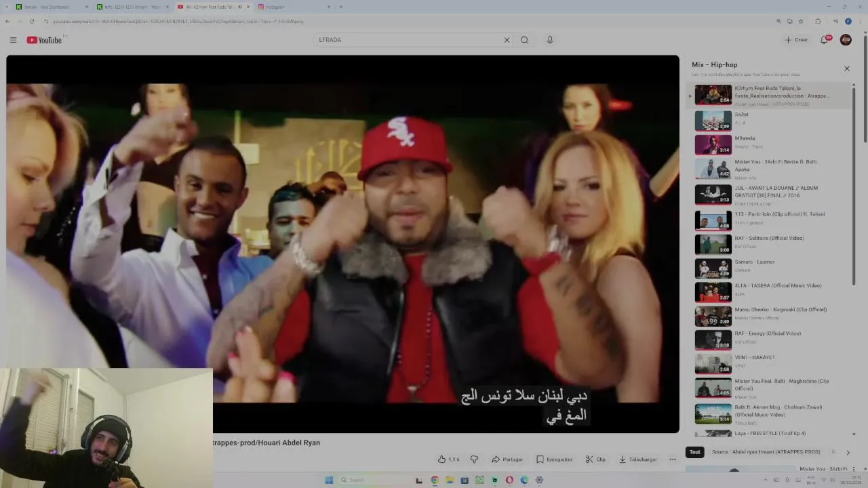Clear the LFRADA search text
Image resolution: width=868 pixels, height=488 pixels.
507,40
